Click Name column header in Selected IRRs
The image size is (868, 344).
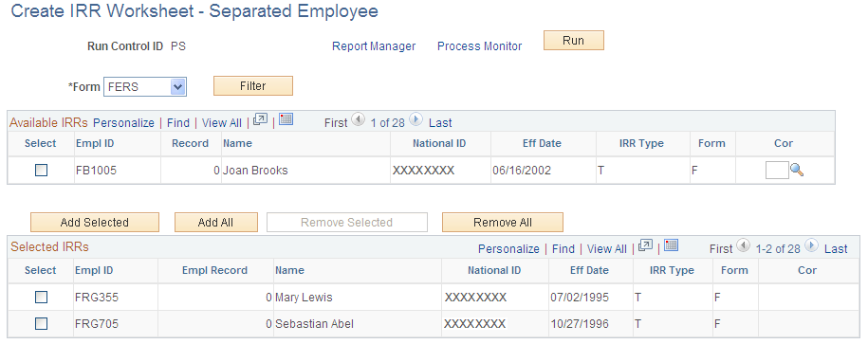coord(289,270)
